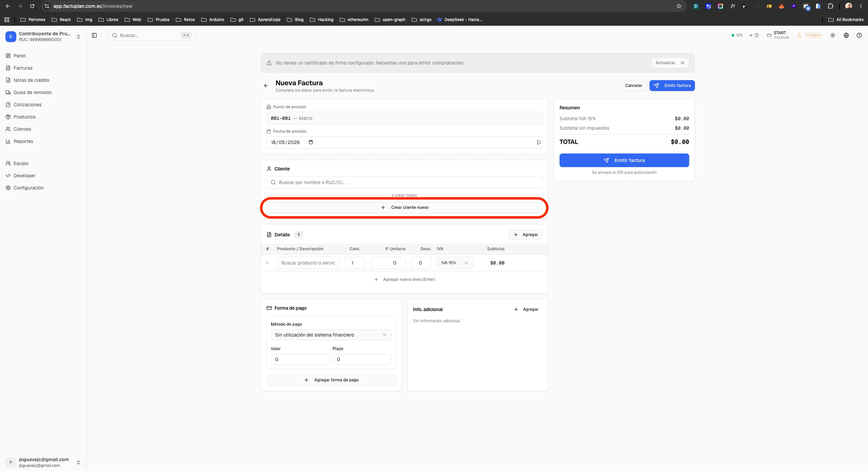Click the top Emitir factura button
This screenshot has height=471, width=868.
[x=672, y=86]
